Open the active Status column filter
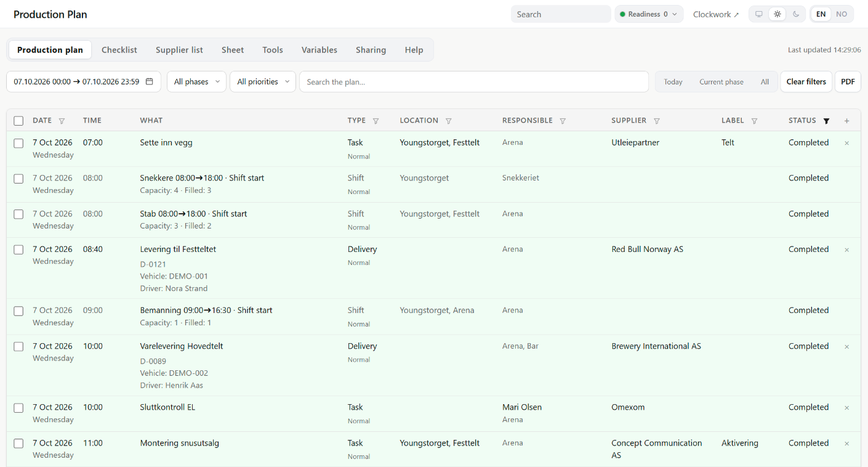Image resolution: width=868 pixels, height=467 pixels. coord(826,121)
